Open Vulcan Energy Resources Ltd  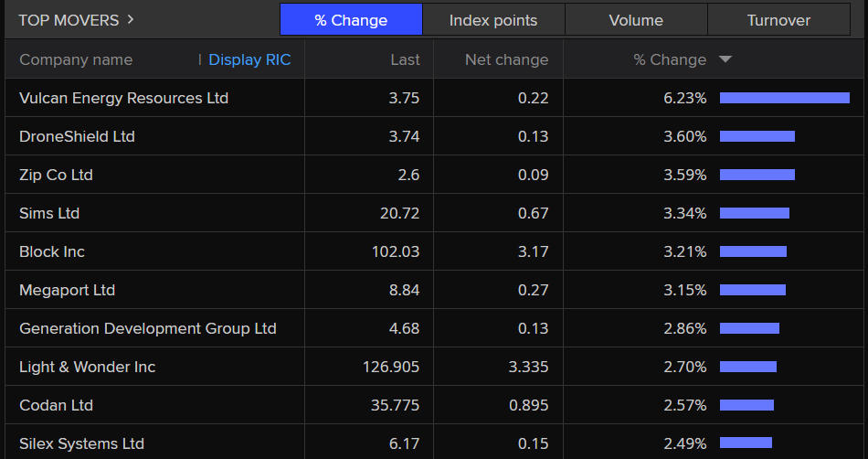tap(123, 98)
